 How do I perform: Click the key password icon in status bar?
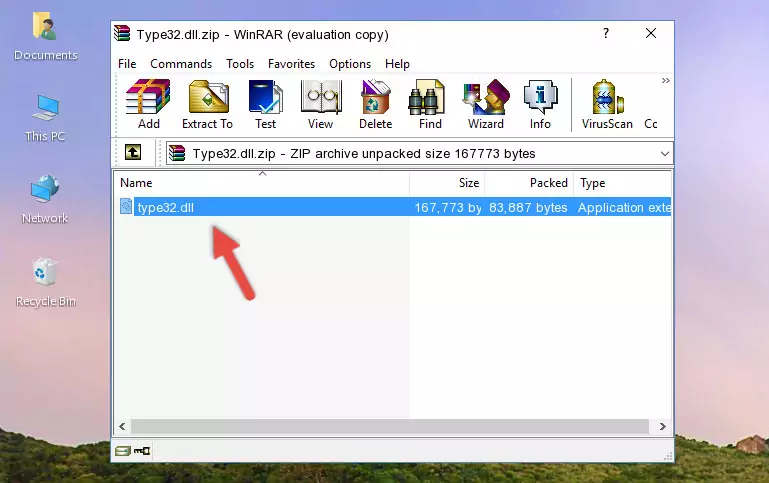coord(142,451)
